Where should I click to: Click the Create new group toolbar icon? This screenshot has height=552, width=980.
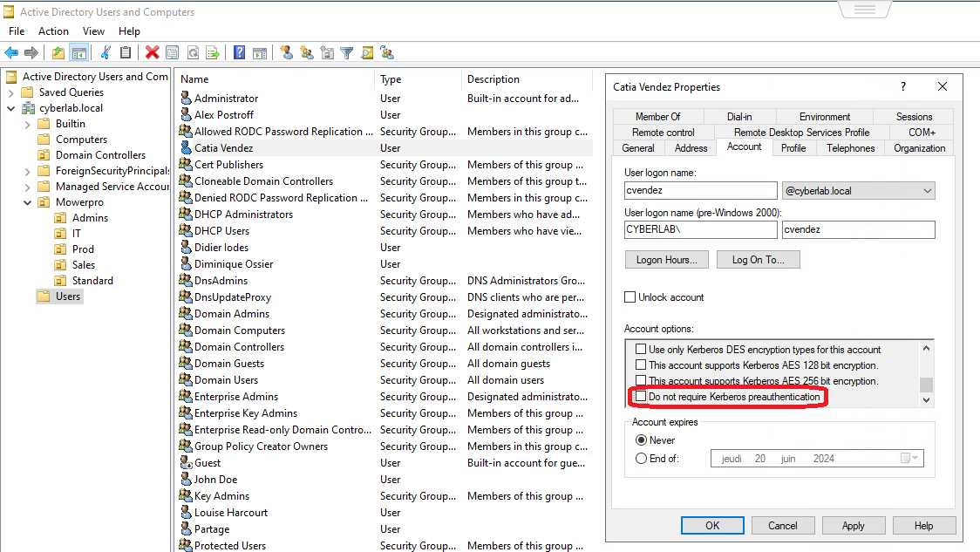pos(306,53)
